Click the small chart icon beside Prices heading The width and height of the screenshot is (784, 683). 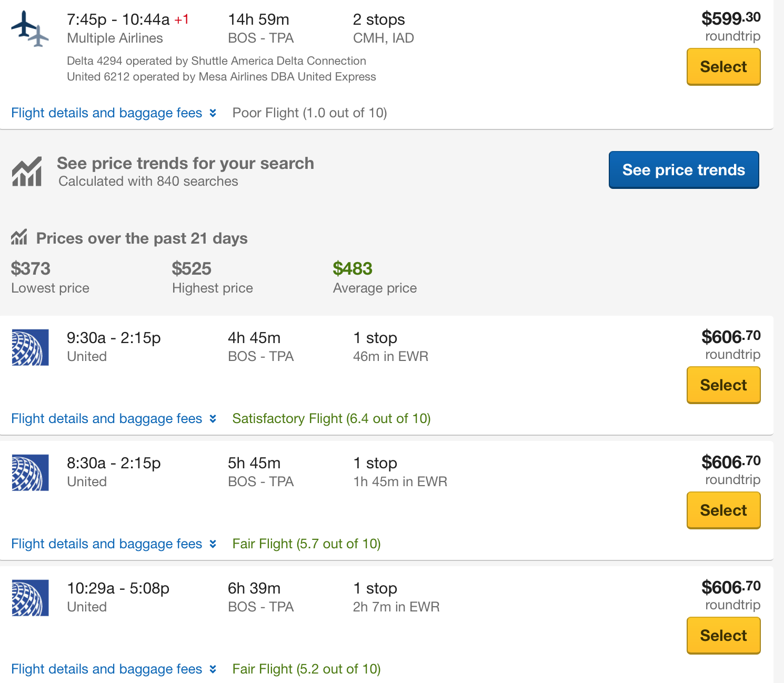pyautogui.click(x=19, y=238)
